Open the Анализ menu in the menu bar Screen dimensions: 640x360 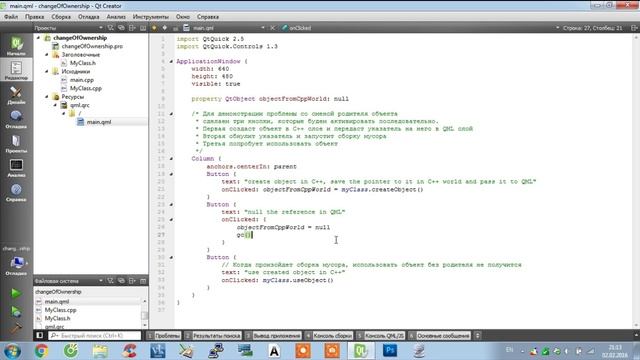point(116,17)
